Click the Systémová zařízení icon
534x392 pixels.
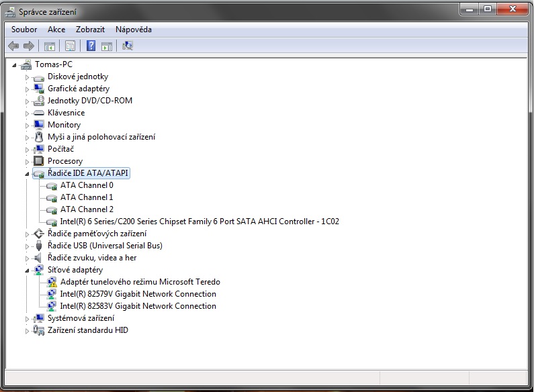coord(39,318)
